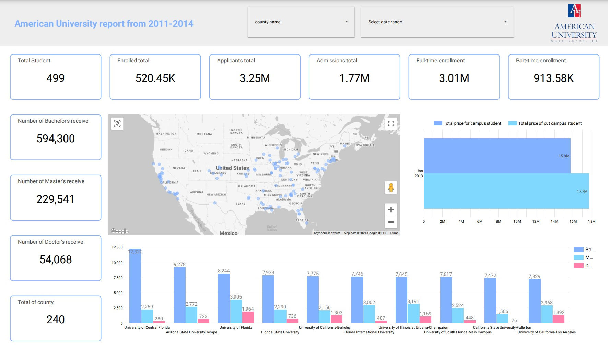Viewport: 608px width, 364px height.
Task: Click the Street View pegman icon
Action: pyautogui.click(x=391, y=187)
